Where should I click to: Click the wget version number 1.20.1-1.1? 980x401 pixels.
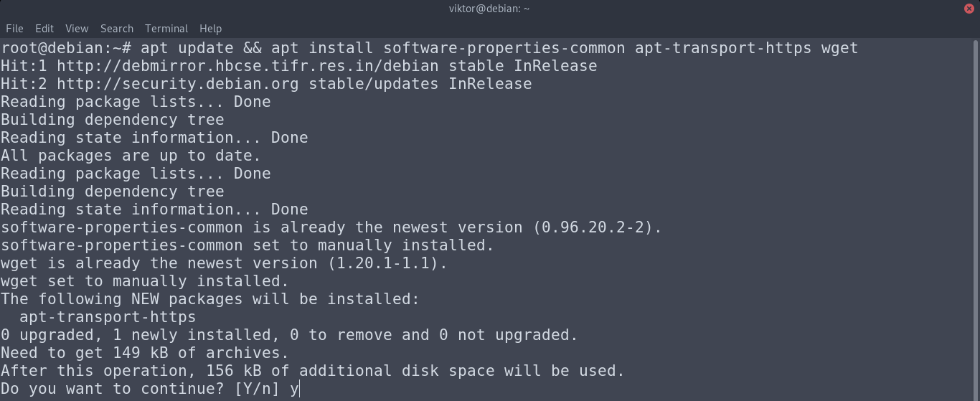tap(383, 263)
